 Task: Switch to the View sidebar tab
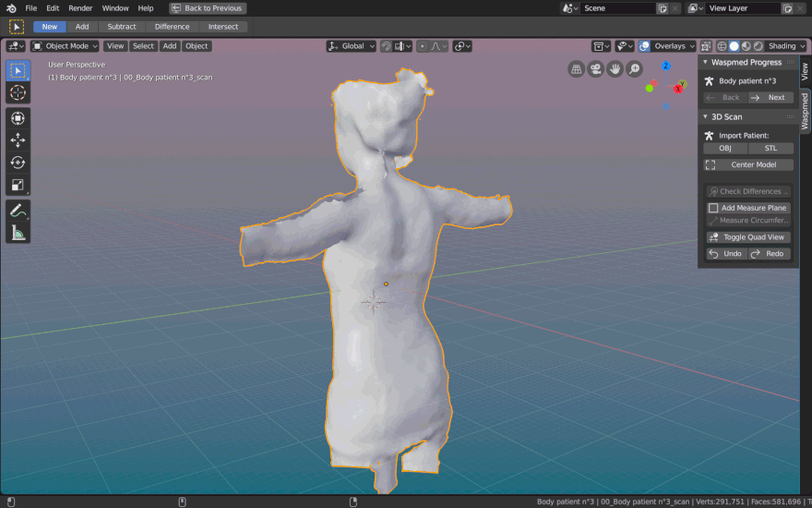pos(805,71)
